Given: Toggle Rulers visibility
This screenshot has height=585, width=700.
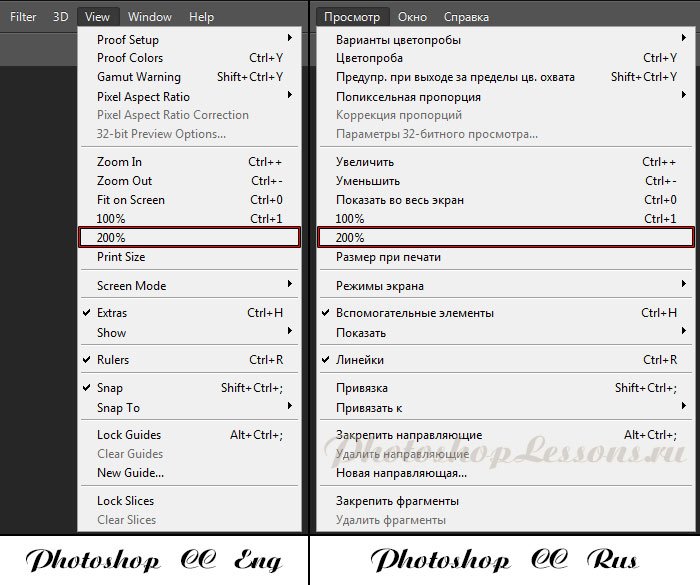Looking at the screenshot, I should (x=190, y=359).
